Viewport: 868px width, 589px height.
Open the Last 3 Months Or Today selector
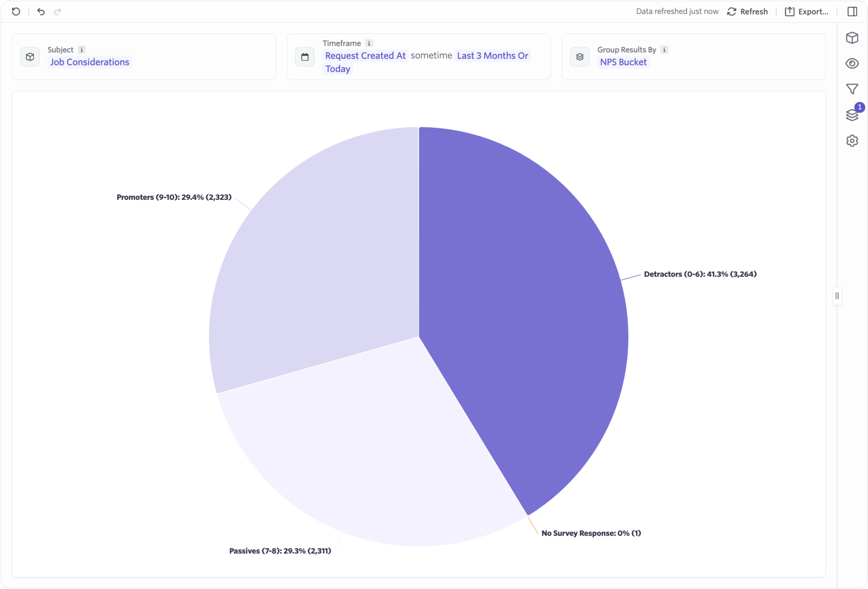tap(492, 56)
